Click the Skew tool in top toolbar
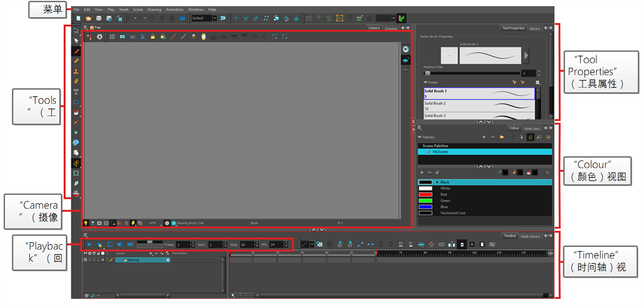Viewport: 644px width, 305px height. [266, 18]
